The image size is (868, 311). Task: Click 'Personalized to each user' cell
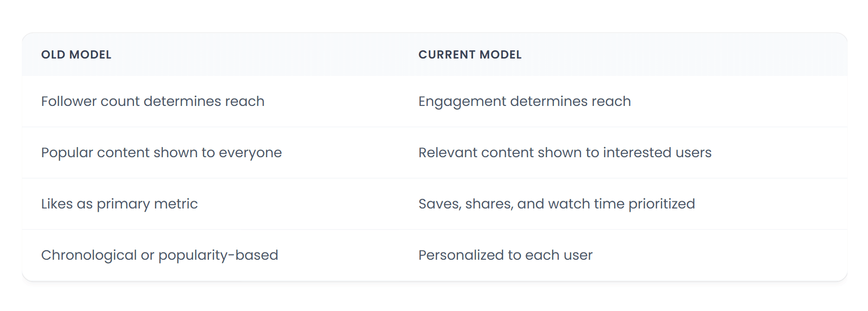[505, 255]
